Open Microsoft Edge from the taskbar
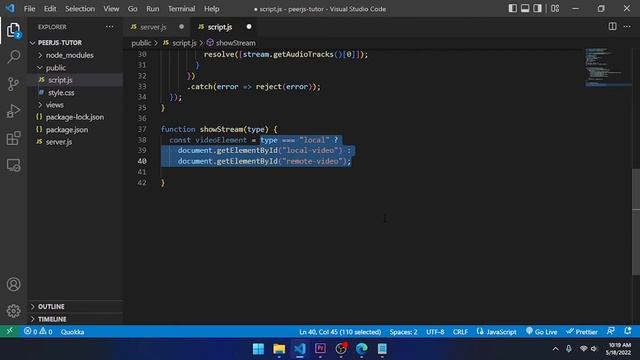 coord(362,349)
